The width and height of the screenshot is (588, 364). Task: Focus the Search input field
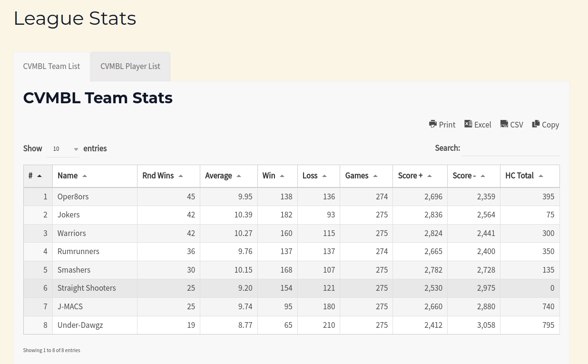pos(511,148)
